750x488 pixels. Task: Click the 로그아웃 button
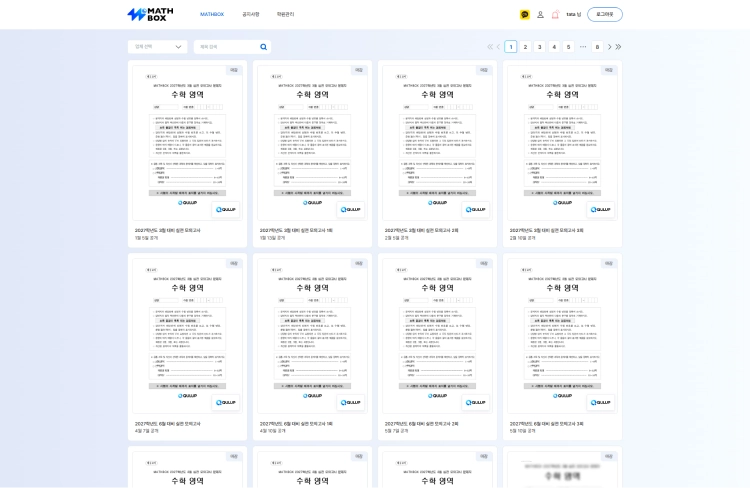point(605,14)
